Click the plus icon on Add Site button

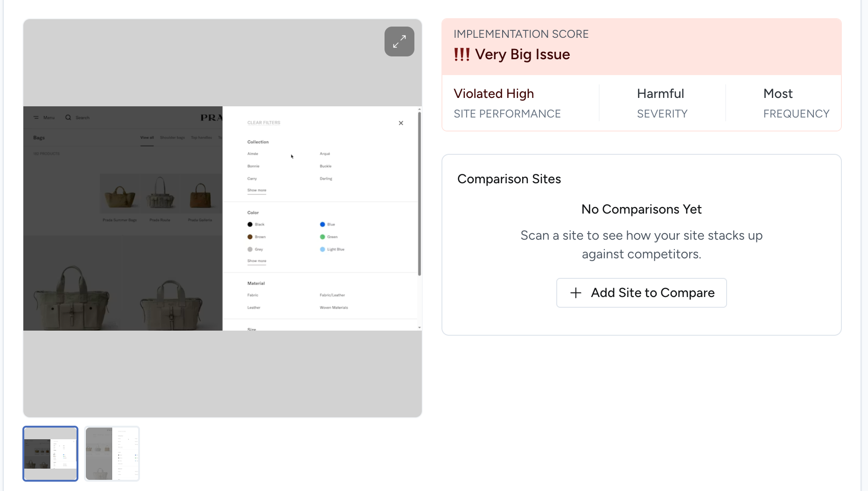point(576,293)
